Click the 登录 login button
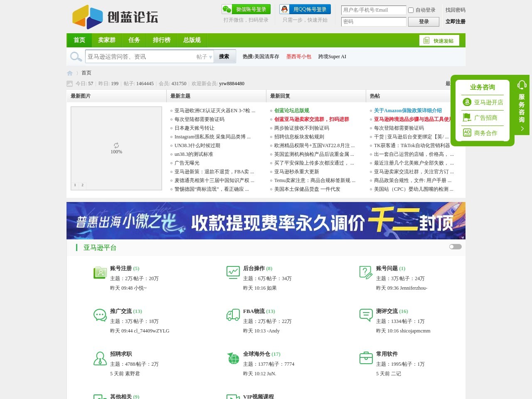This screenshot has height=399, width=532. click(424, 22)
